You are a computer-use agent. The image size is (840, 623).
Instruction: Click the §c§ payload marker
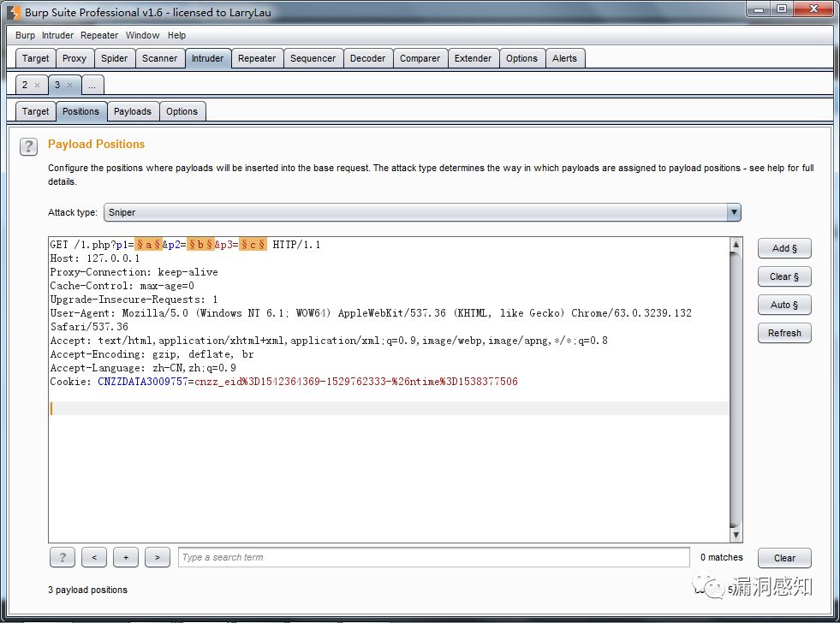coord(253,245)
